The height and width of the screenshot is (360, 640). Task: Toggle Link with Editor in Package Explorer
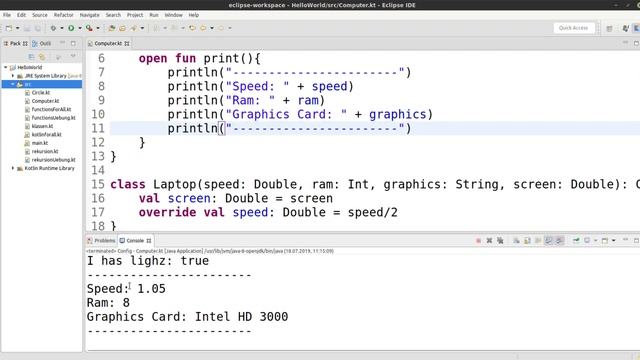coord(42,57)
